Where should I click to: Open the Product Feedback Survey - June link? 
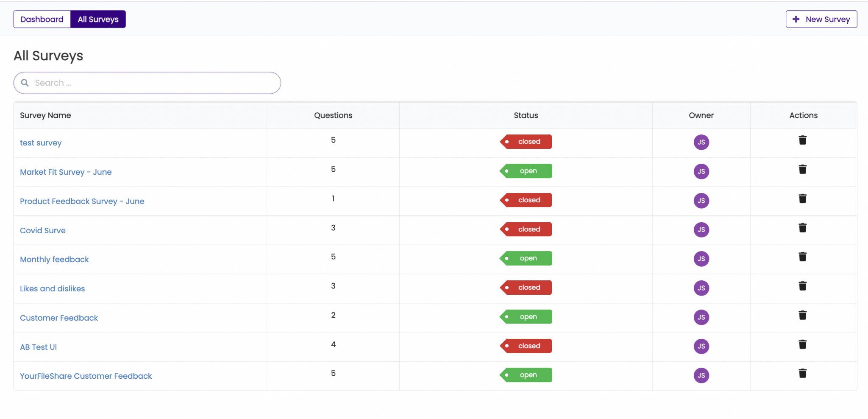click(x=82, y=201)
